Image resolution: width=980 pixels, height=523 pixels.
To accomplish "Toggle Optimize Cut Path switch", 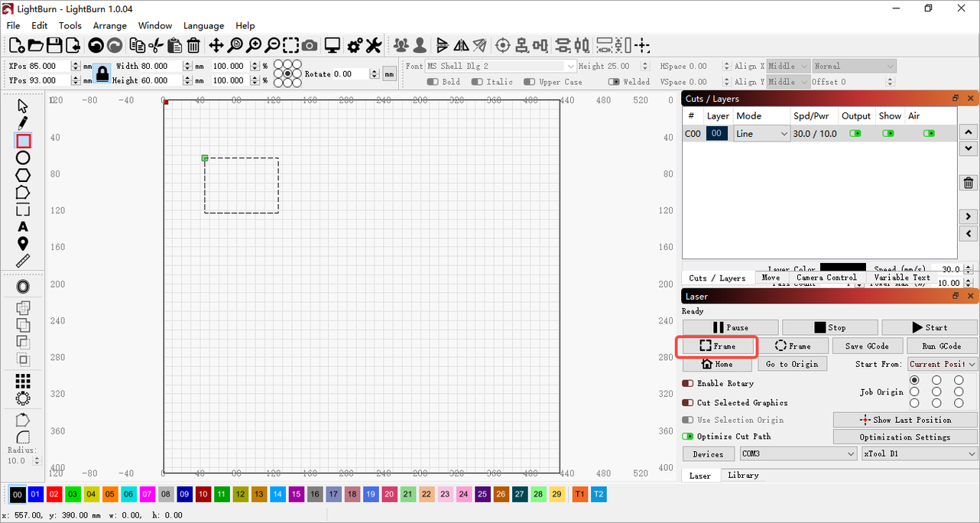I will 687,437.
